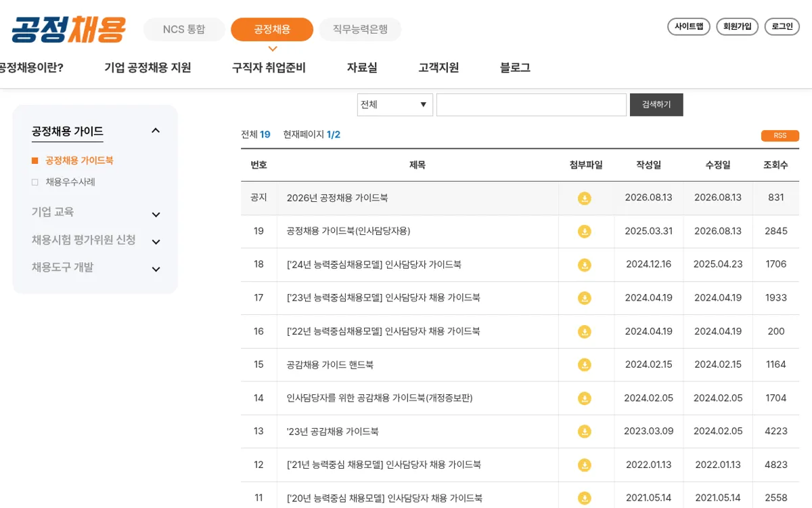Open the 블로그 menu
This screenshot has height=508, width=812.
tap(515, 68)
